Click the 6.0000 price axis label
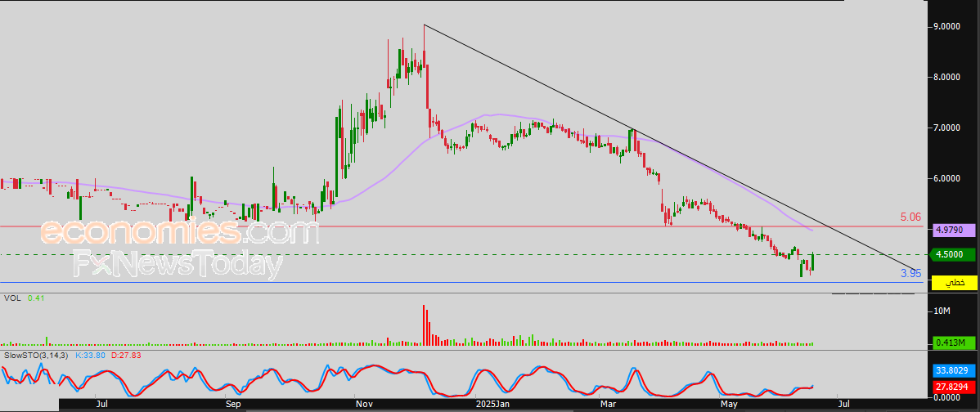980x412 pixels. coord(947,178)
